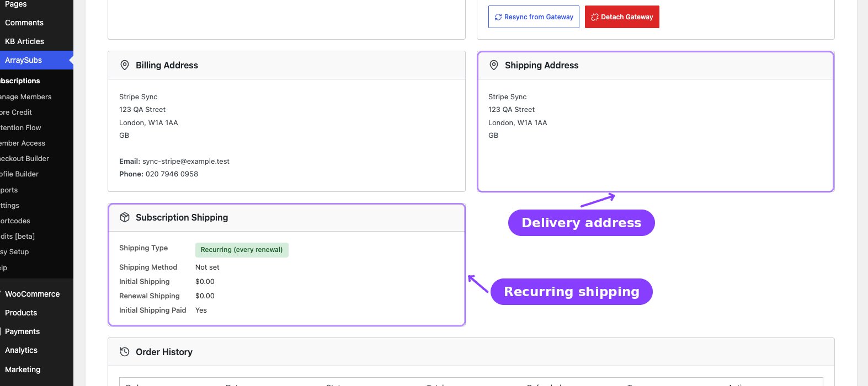Open the Retention Flow submenu link
868x386 pixels.
point(20,127)
